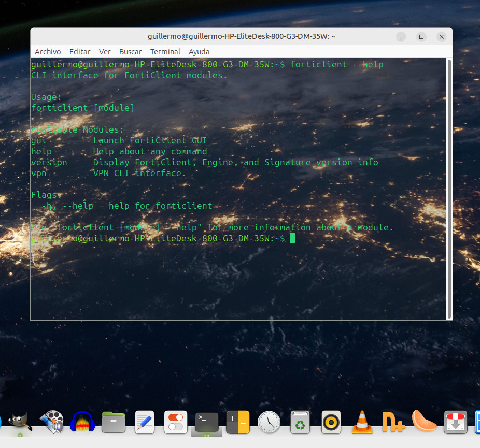Click 'Help about any command' description
480x448 pixels.
pyautogui.click(x=150, y=151)
